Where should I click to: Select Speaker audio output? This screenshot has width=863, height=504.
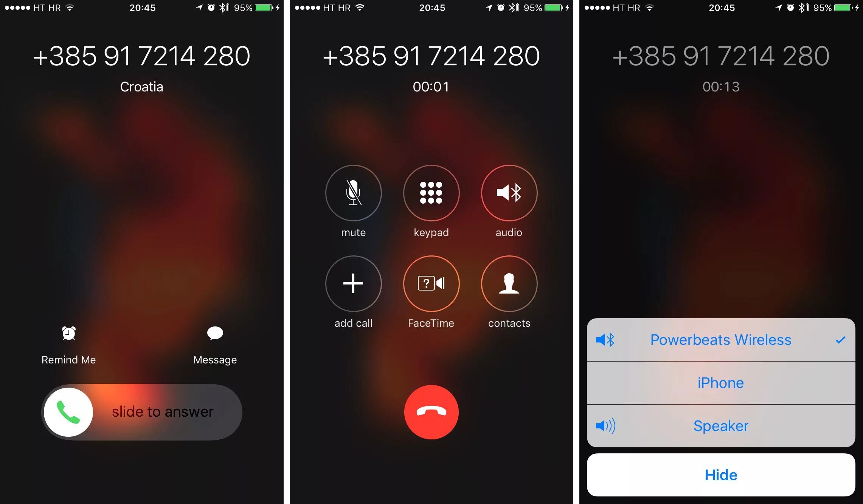click(721, 426)
